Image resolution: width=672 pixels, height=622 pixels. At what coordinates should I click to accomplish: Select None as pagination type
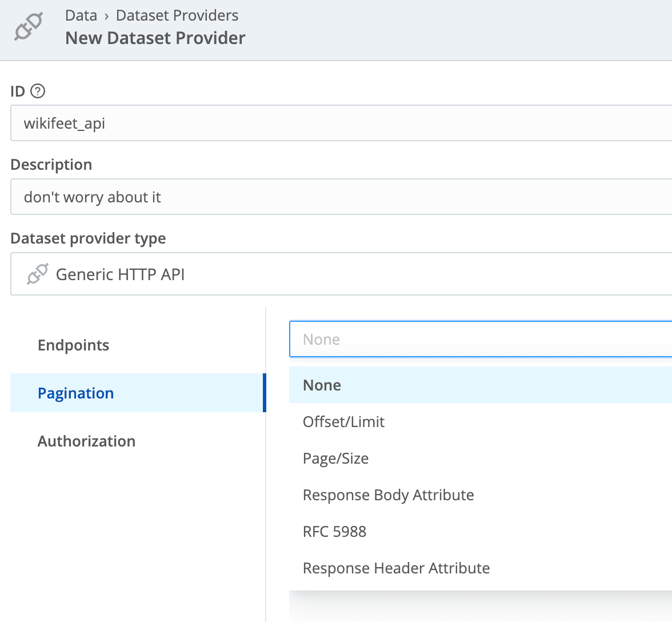pos(322,385)
